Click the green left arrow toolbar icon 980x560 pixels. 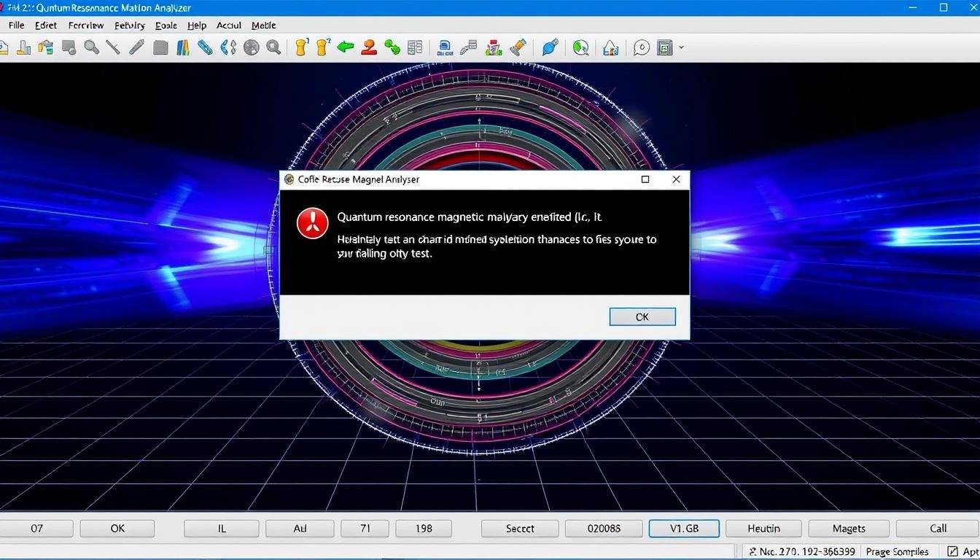(345, 48)
